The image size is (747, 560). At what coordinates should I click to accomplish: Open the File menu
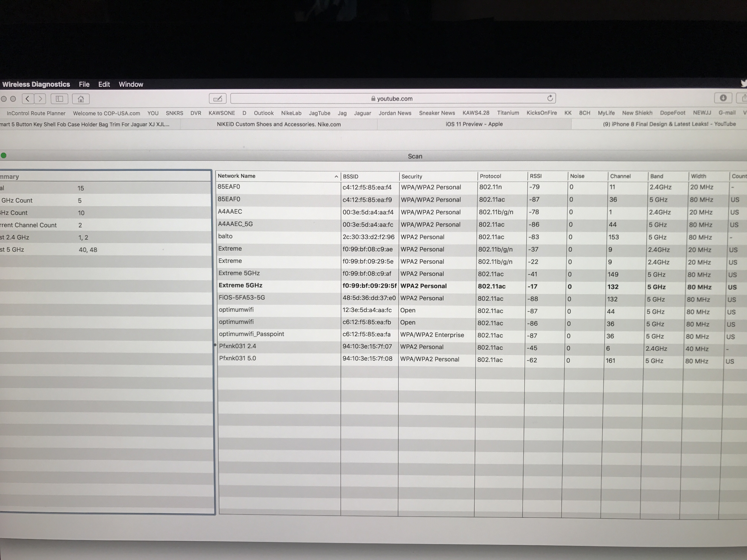[84, 84]
